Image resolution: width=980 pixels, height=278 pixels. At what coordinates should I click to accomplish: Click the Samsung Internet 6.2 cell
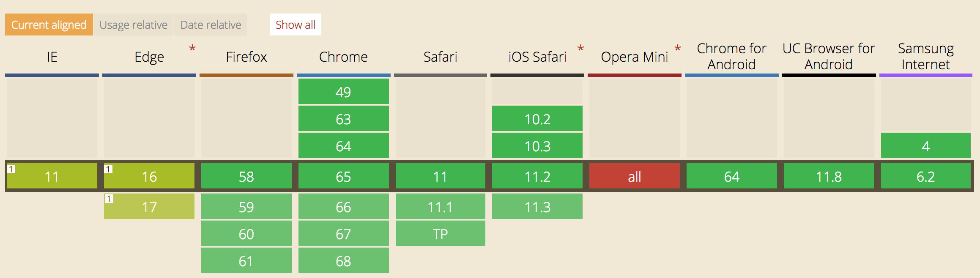coord(926,176)
